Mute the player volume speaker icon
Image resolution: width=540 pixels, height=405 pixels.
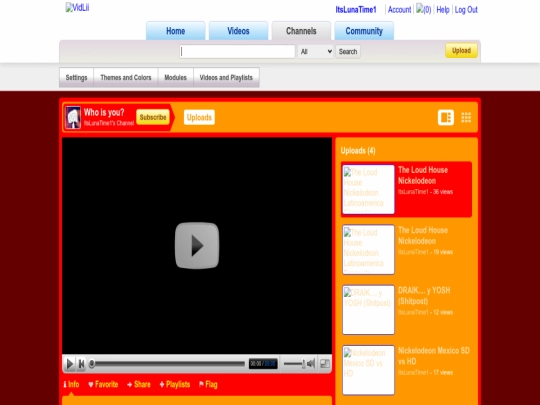pyautogui.click(x=311, y=363)
